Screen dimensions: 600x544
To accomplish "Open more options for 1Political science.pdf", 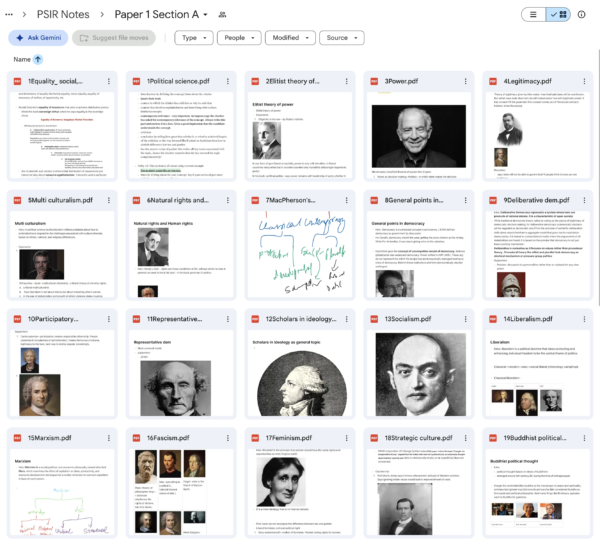I will click(228, 81).
